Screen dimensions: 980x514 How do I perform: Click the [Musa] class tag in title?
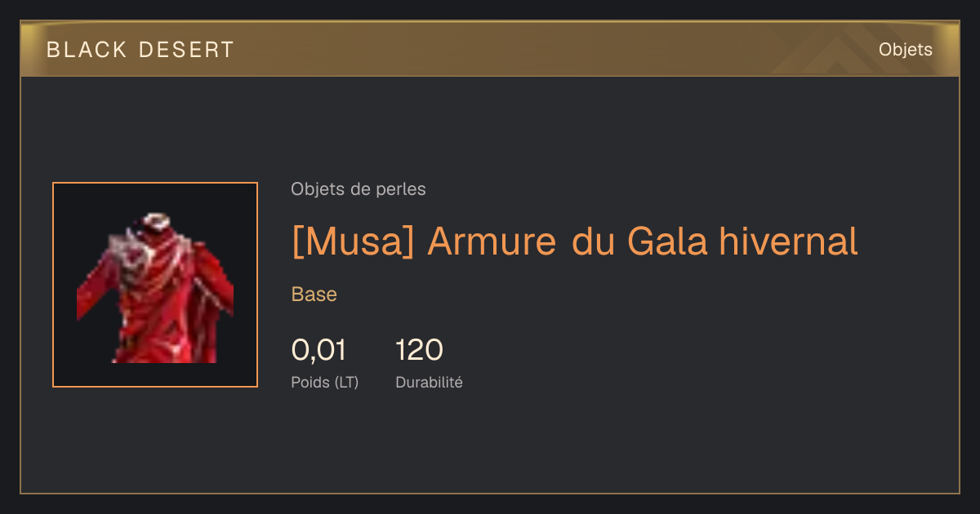click(x=354, y=241)
